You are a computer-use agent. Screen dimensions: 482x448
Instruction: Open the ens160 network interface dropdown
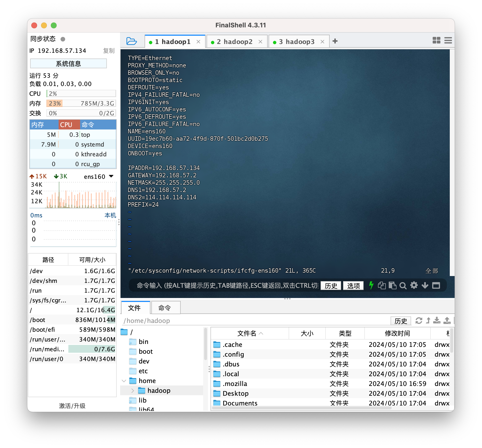(x=99, y=176)
